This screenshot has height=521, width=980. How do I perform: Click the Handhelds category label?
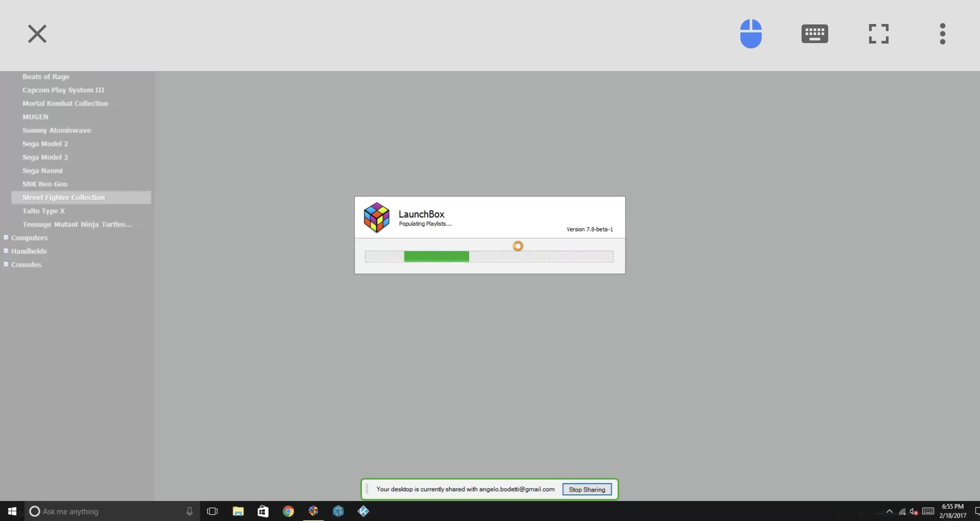(29, 251)
